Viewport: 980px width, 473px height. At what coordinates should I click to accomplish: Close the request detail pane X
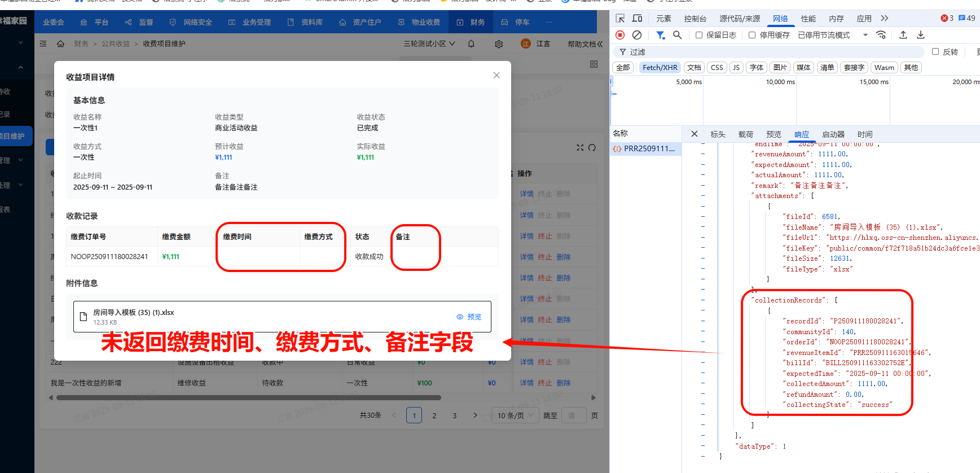pyautogui.click(x=695, y=134)
